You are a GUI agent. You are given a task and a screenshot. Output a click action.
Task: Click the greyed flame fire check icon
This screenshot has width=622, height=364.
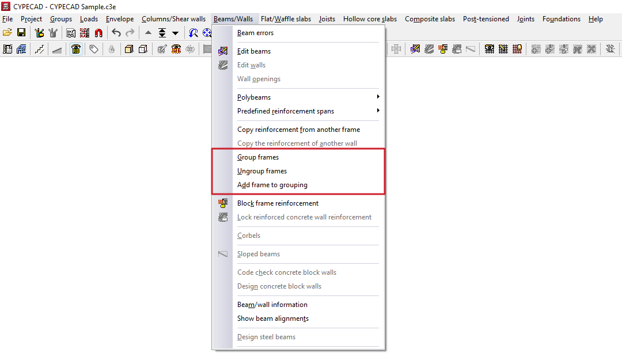point(112,49)
